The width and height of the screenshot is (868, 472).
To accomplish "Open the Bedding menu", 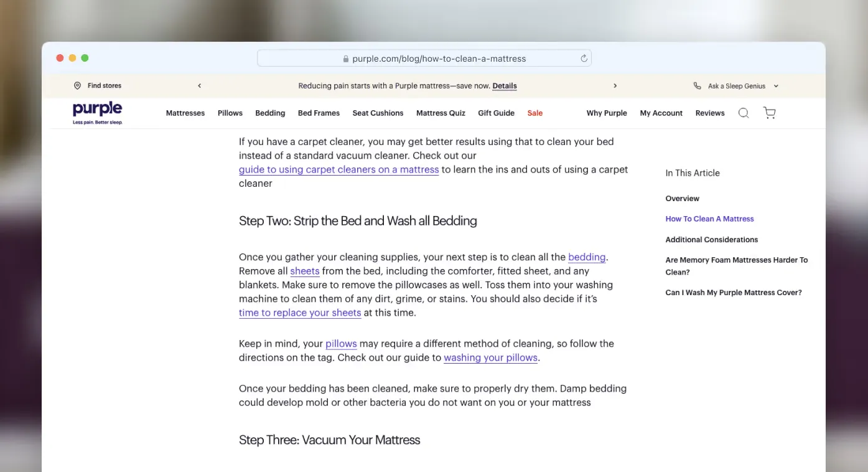I will (270, 113).
